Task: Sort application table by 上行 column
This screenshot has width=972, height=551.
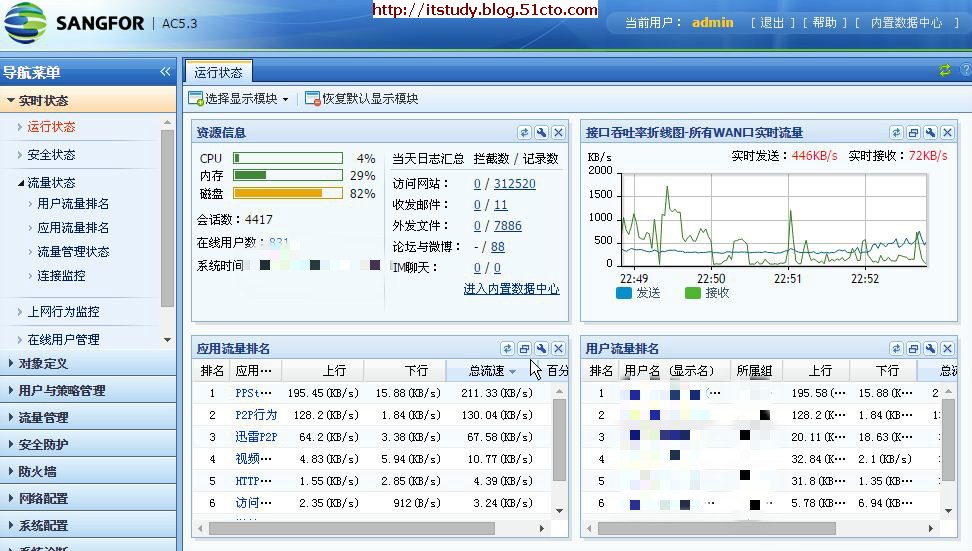Action: (x=323, y=371)
